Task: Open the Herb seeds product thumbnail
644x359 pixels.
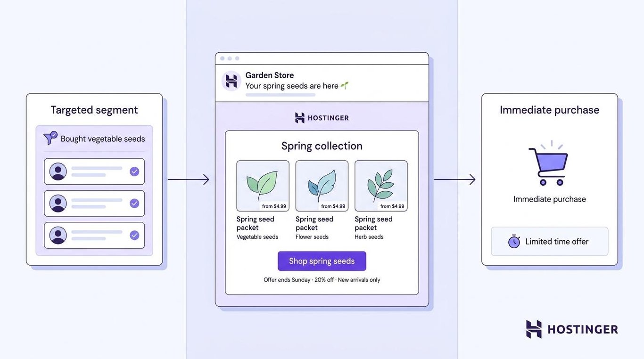Action: tap(381, 186)
